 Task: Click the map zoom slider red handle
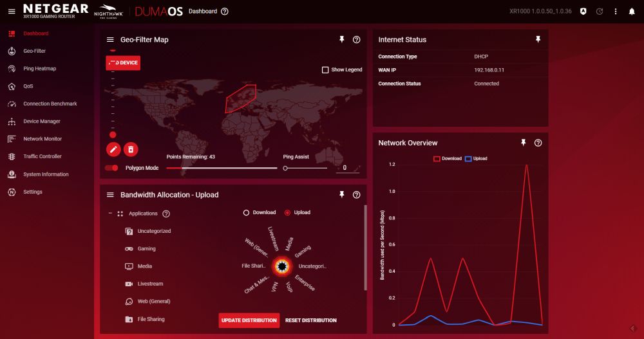pos(113,134)
